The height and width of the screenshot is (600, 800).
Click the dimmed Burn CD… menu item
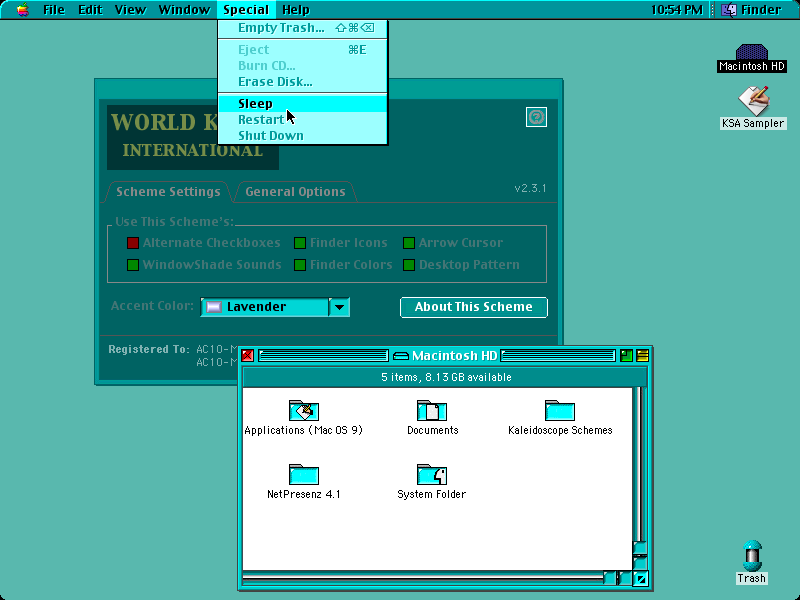[x=303, y=66]
